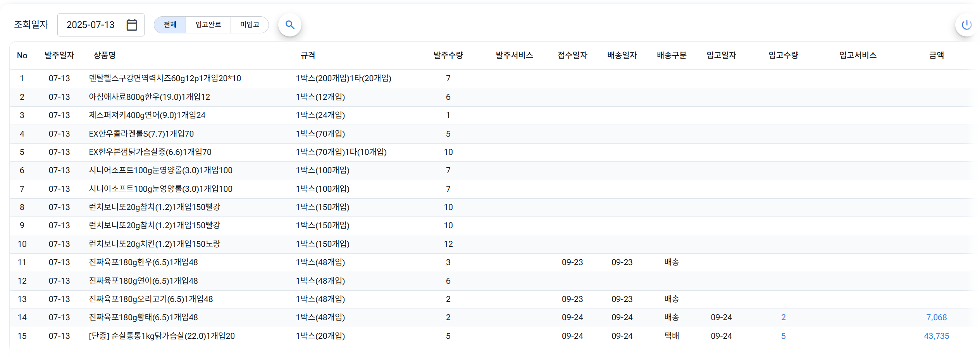Click the 금액 column header
This screenshot has width=980, height=357.
[936, 55]
